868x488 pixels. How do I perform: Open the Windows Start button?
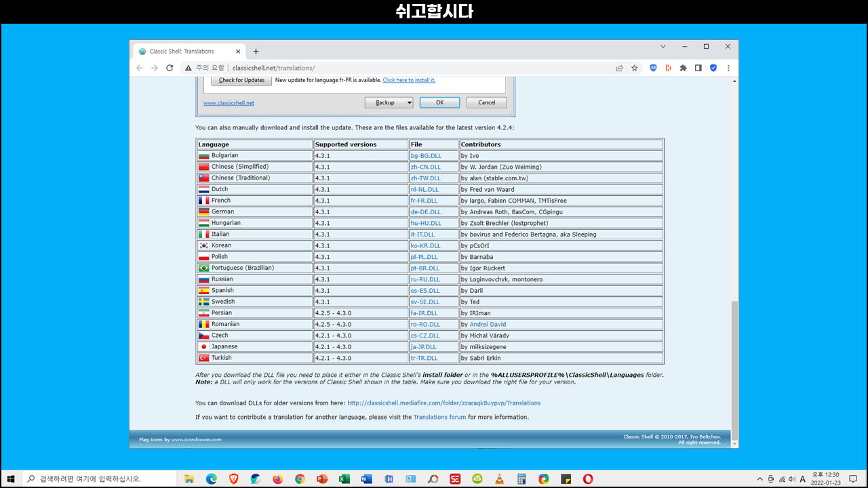coord(11,479)
